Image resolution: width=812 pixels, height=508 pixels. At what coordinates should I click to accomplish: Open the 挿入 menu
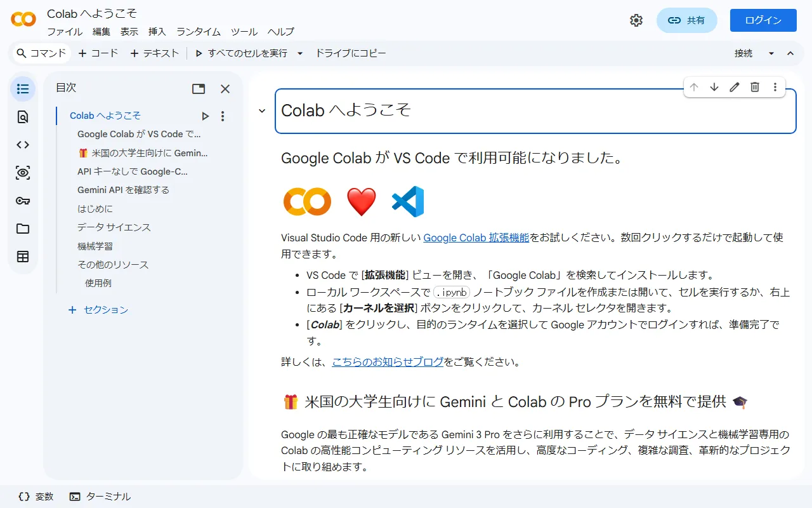(157, 32)
